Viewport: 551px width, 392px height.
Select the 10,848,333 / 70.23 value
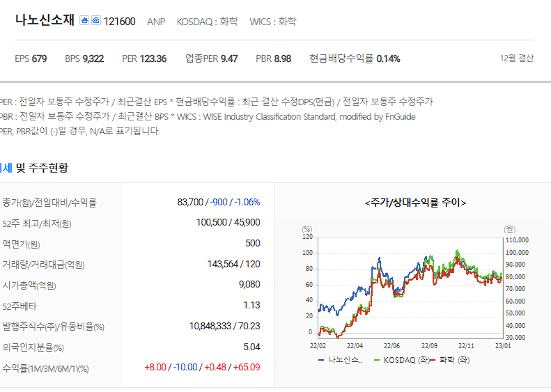pyautogui.click(x=224, y=327)
